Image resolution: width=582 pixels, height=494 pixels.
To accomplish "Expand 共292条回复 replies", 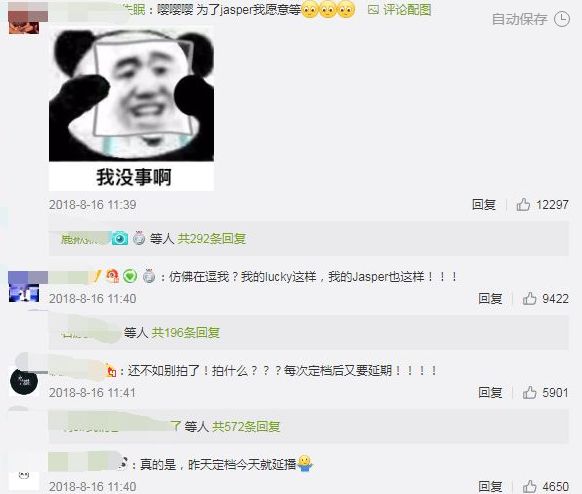I will click(x=212, y=239).
